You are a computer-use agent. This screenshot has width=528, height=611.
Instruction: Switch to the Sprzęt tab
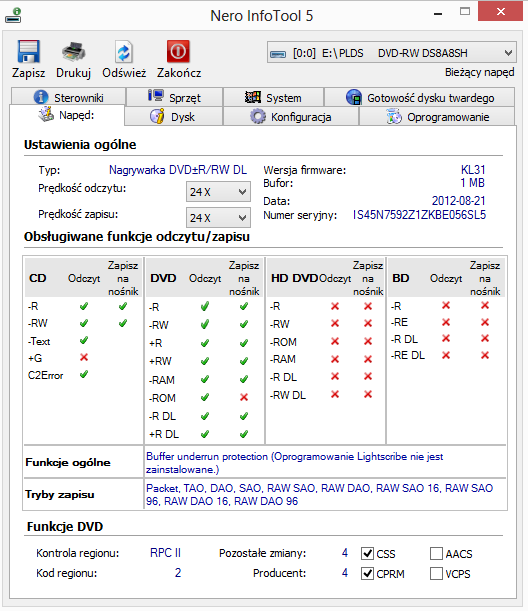tap(174, 97)
